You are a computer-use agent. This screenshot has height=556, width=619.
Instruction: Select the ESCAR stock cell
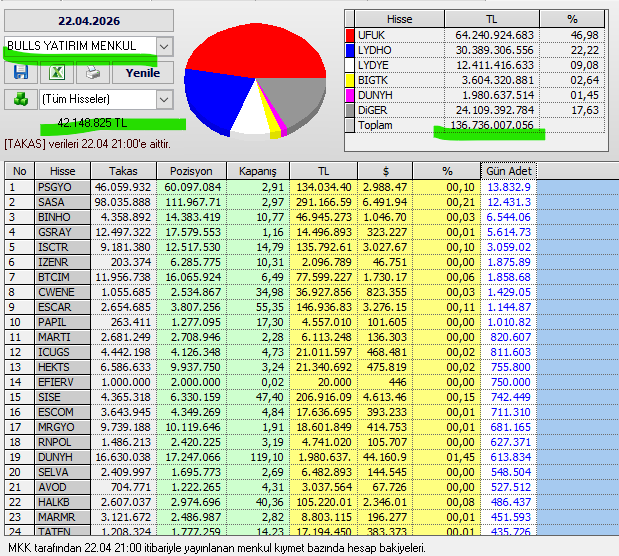point(62,307)
